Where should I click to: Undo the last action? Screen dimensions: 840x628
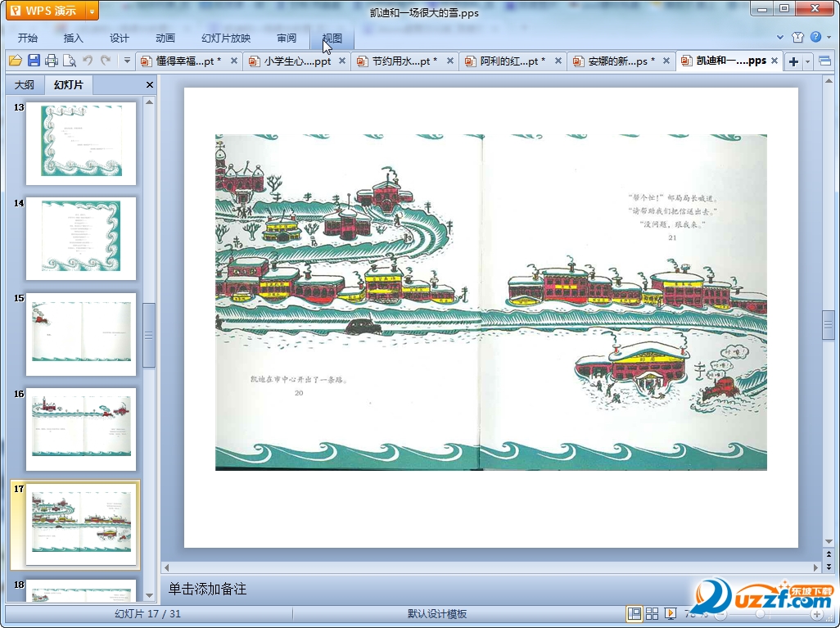tap(88, 61)
